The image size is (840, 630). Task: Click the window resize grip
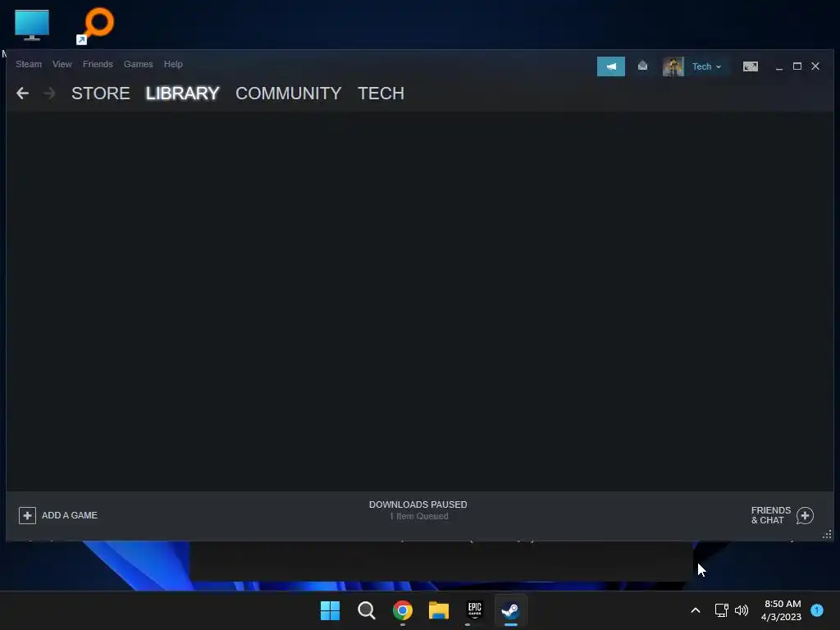coord(827,534)
